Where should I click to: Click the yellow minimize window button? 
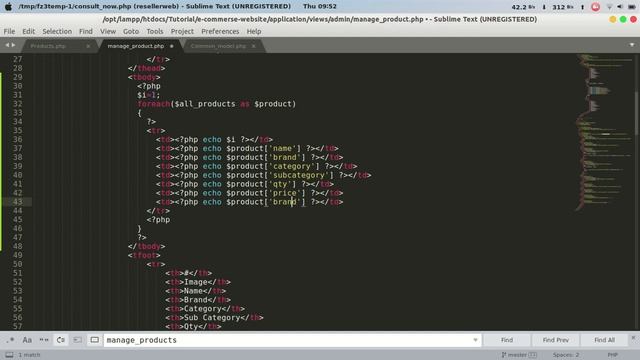[x=612, y=19]
